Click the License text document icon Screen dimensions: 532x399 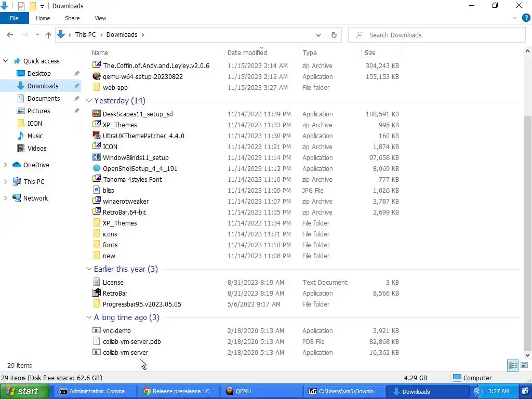coord(96,282)
